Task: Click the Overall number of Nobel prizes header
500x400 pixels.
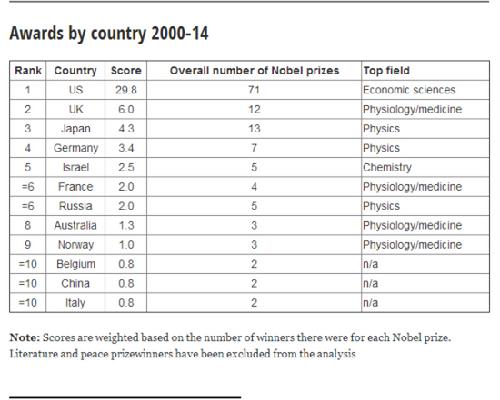Action: [254, 71]
